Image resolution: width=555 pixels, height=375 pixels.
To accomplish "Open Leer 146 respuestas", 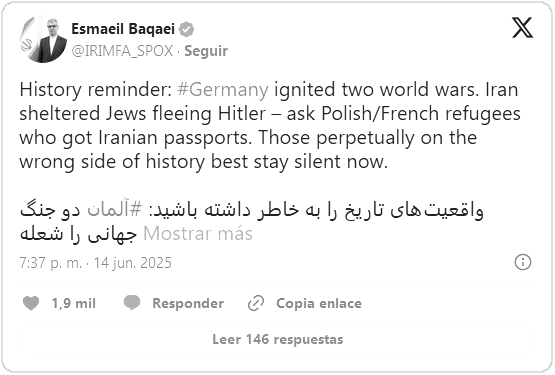I will [278, 339].
